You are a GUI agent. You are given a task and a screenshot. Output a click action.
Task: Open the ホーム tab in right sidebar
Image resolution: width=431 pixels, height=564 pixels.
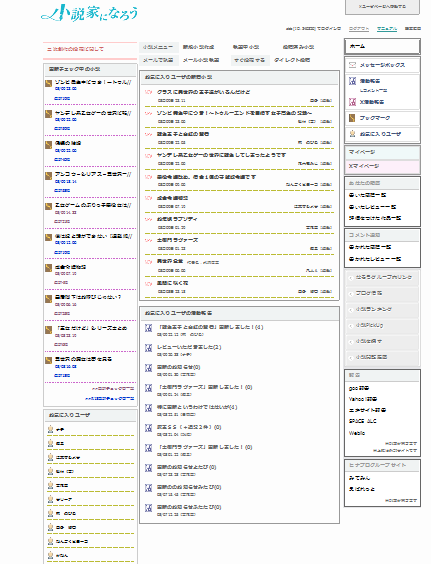point(382,46)
